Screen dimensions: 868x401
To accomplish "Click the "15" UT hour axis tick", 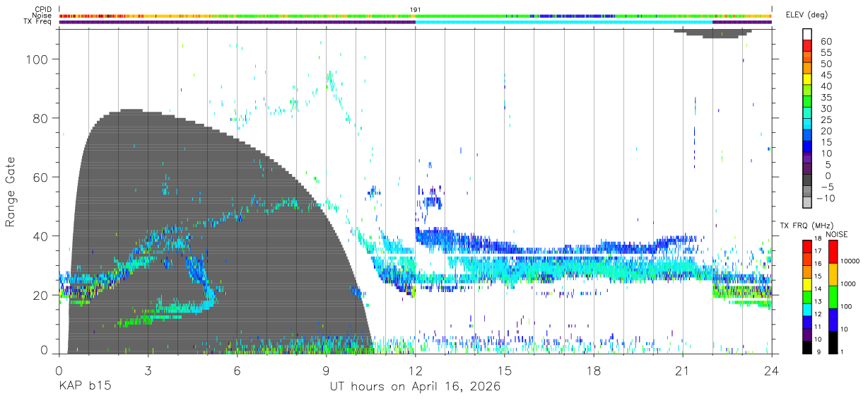I will click(505, 370).
